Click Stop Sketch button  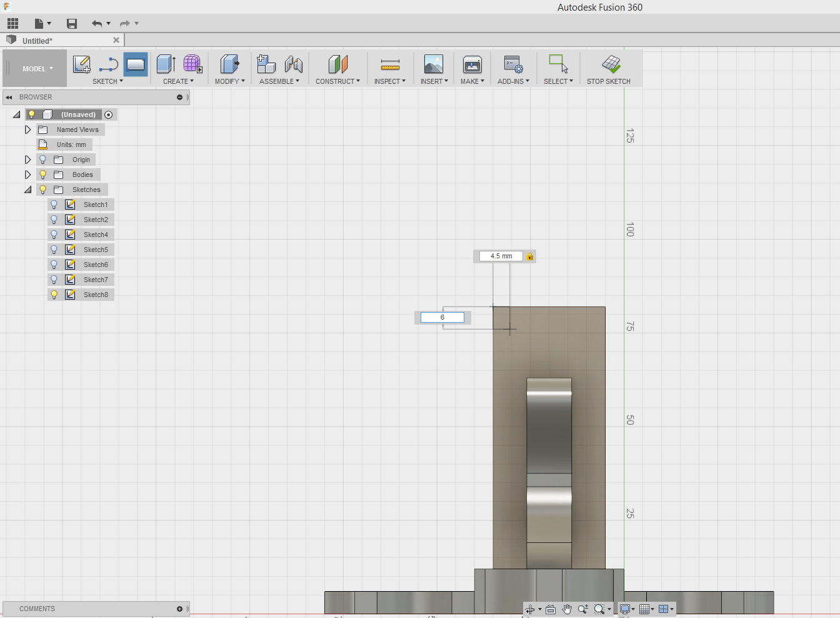[x=608, y=69]
